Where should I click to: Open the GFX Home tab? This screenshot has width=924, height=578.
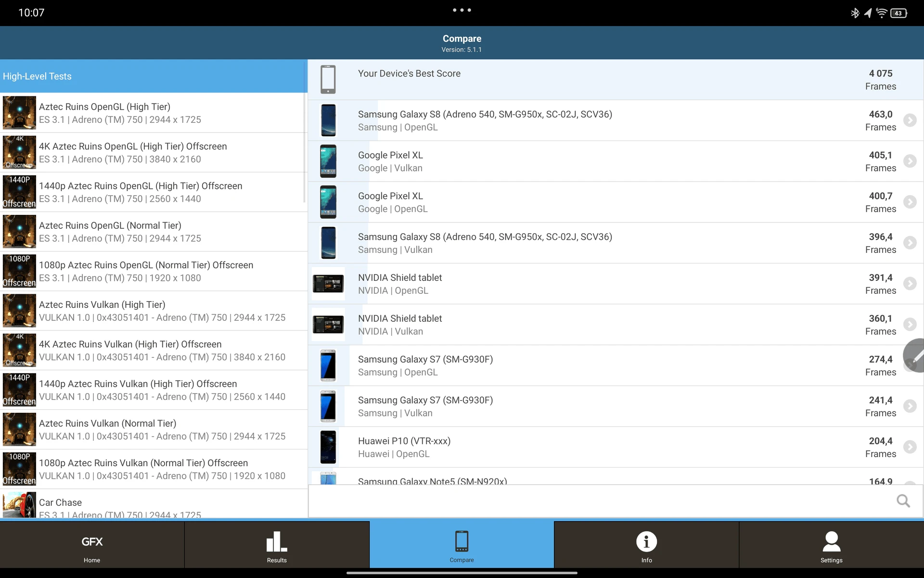click(92, 545)
